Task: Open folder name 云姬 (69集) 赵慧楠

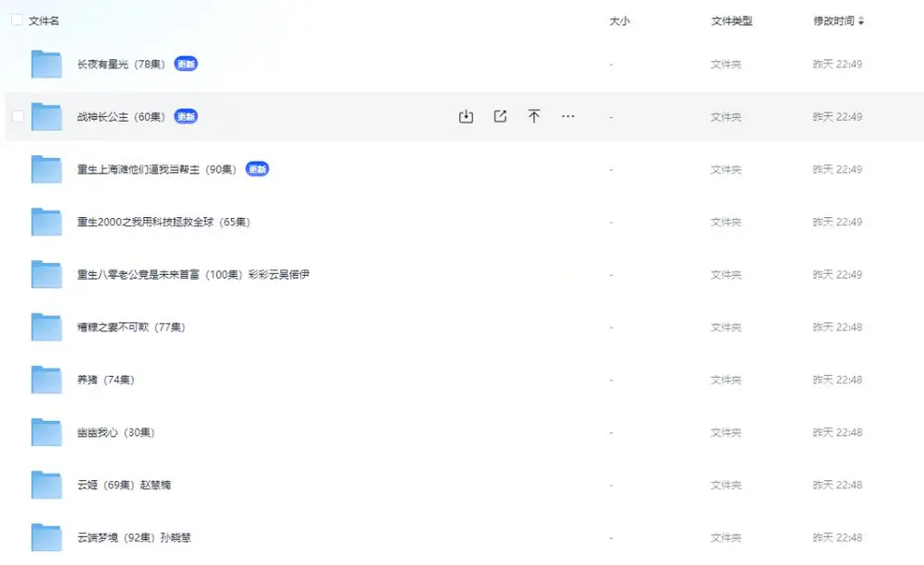Action: point(124,485)
